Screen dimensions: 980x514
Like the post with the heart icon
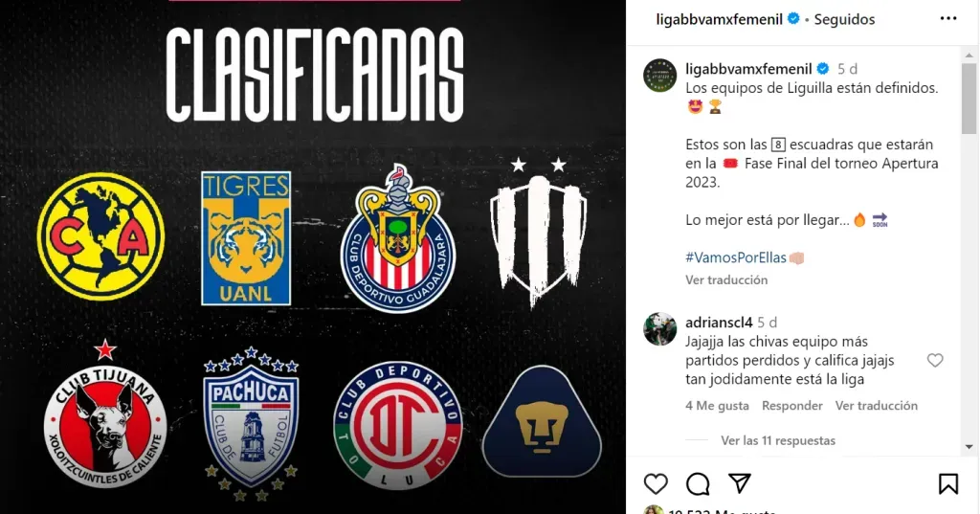click(656, 484)
